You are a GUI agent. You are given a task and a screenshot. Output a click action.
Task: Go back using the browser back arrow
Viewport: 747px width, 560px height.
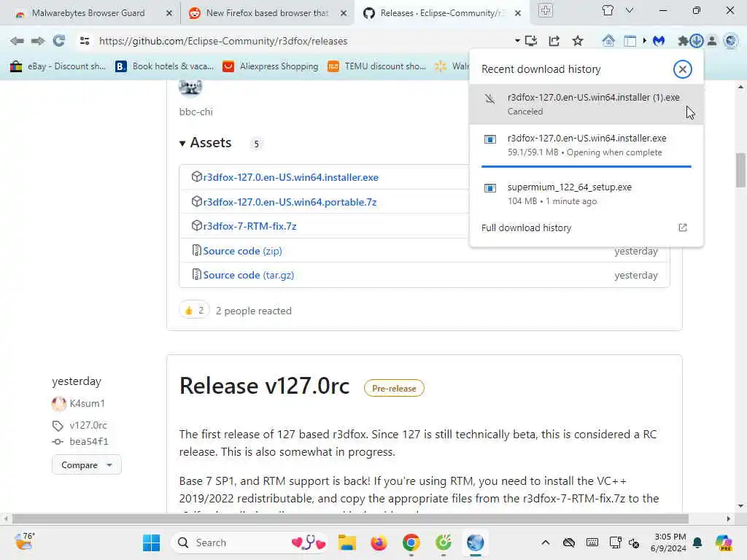(18, 41)
